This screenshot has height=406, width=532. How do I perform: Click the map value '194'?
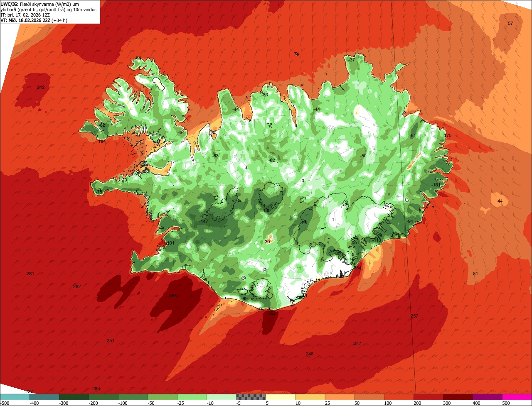[x=102, y=142]
